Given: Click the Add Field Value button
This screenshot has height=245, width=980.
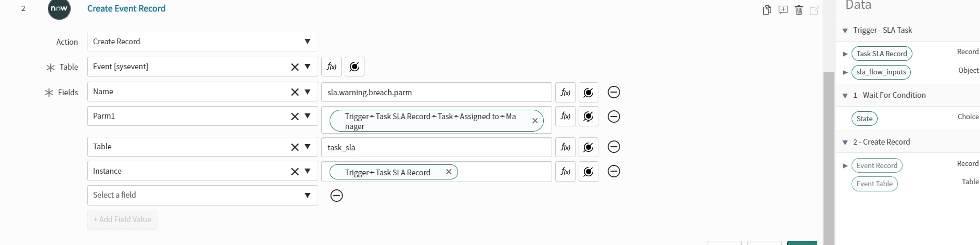Looking at the screenshot, I should [122, 220].
